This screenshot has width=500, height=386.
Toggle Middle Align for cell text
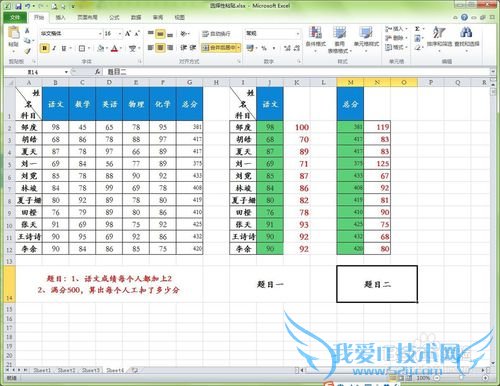160,34
